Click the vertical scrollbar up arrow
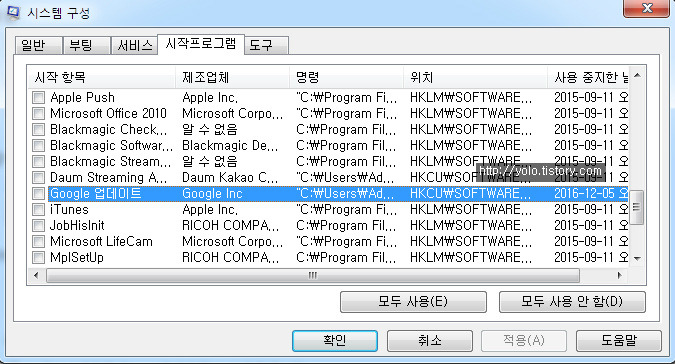675x364 pixels. 637,76
